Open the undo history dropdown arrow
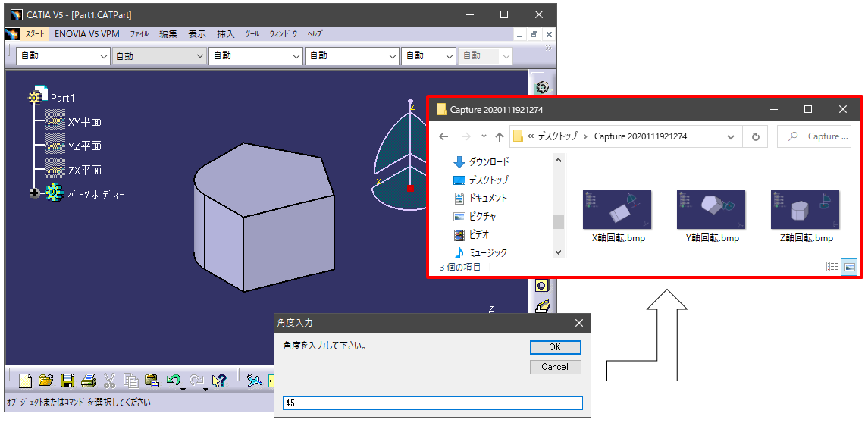868x423 pixels. tap(183, 389)
